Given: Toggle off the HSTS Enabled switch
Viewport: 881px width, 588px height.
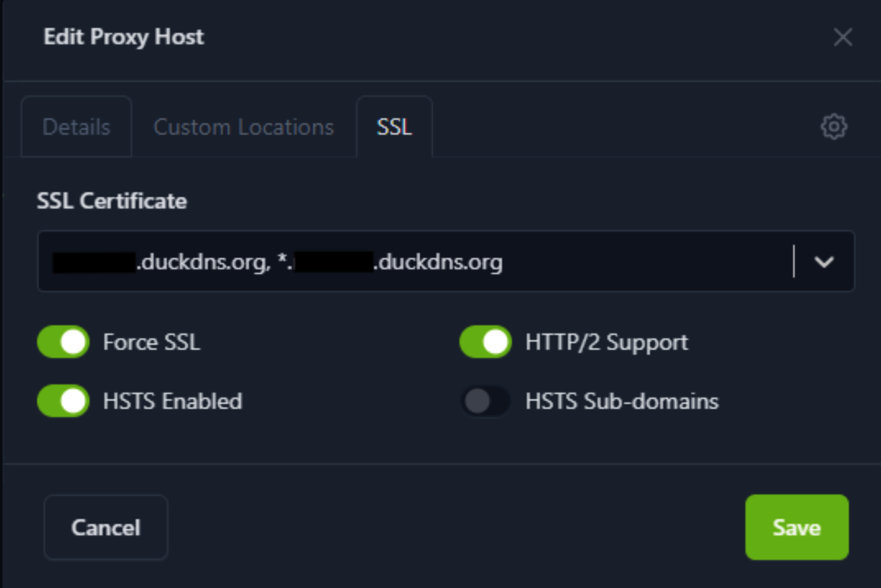Looking at the screenshot, I should (63, 401).
